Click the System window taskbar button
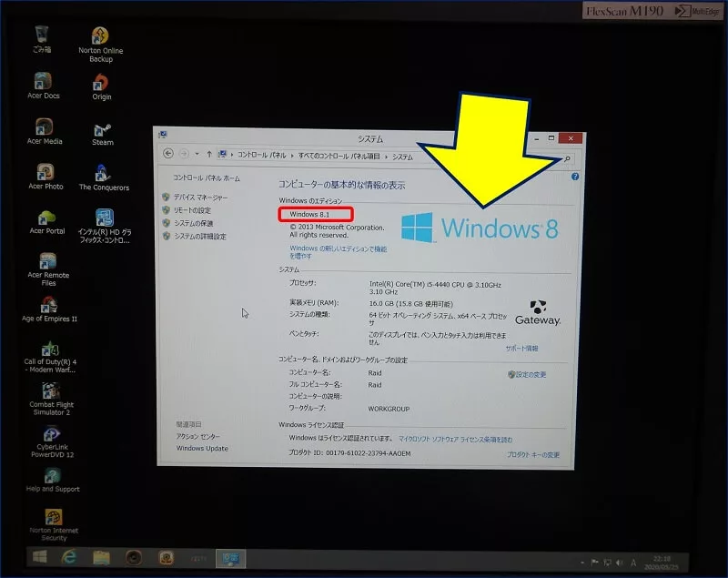 pyautogui.click(x=230, y=559)
